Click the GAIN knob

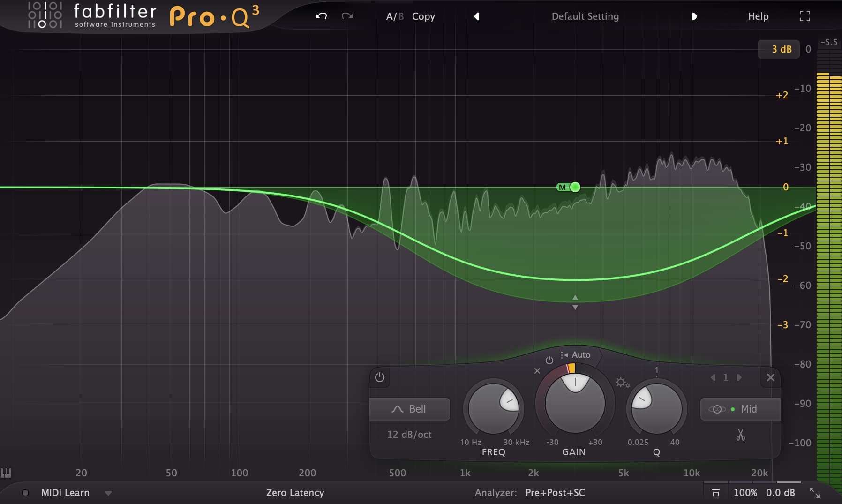pyautogui.click(x=575, y=403)
